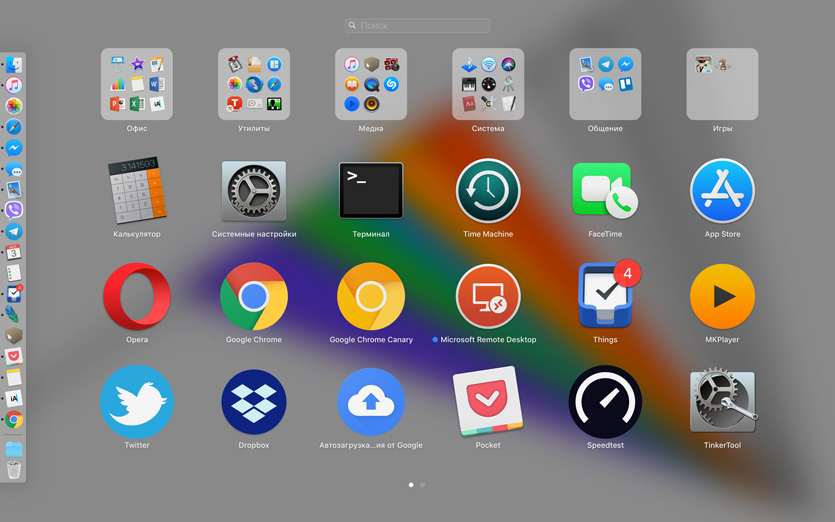835x522 pixels.
Task: Open the Twitter app
Action: pyautogui.click(x=137, y=402)
